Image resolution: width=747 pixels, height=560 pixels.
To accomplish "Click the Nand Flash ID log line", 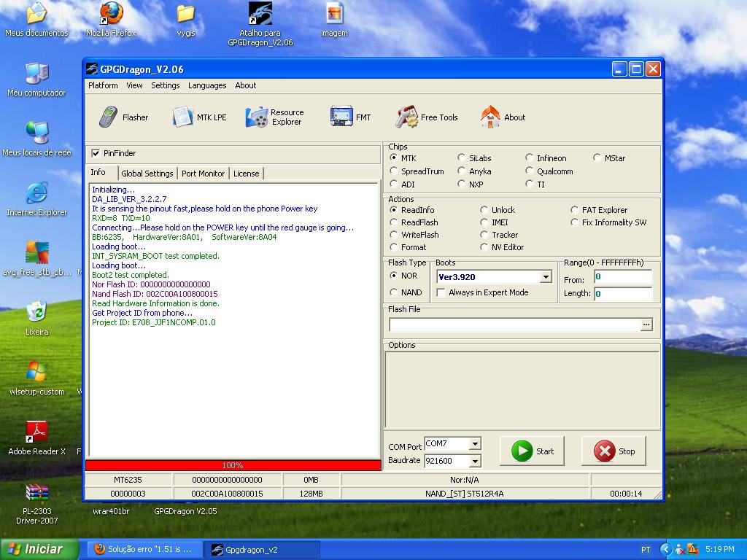I will pos(155,294).
